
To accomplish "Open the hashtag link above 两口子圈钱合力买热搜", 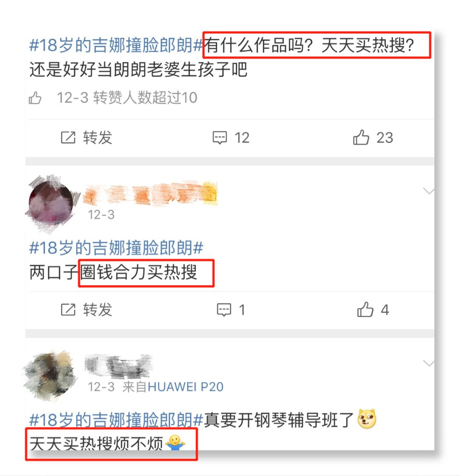I will point(116,248).
